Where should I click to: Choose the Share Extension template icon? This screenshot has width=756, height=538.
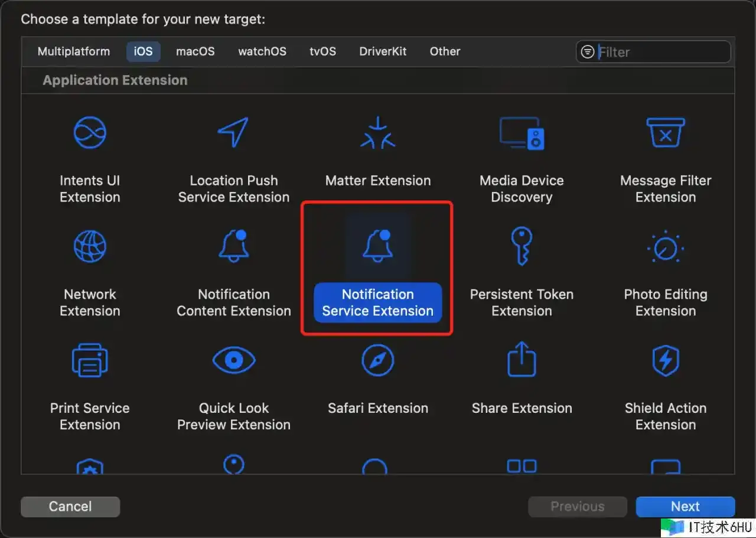(x=522, y=360)
